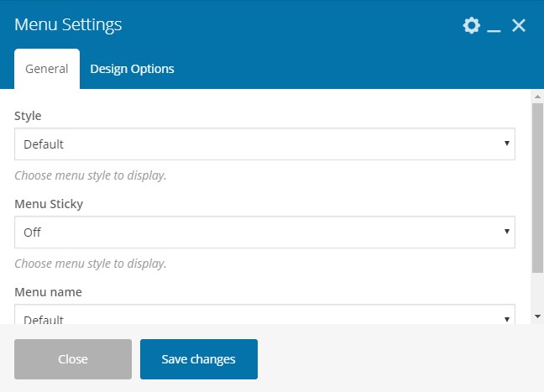Close the Menu Settings dialog with X
Viewport: 544px width, 392px height.
(519, 25)
